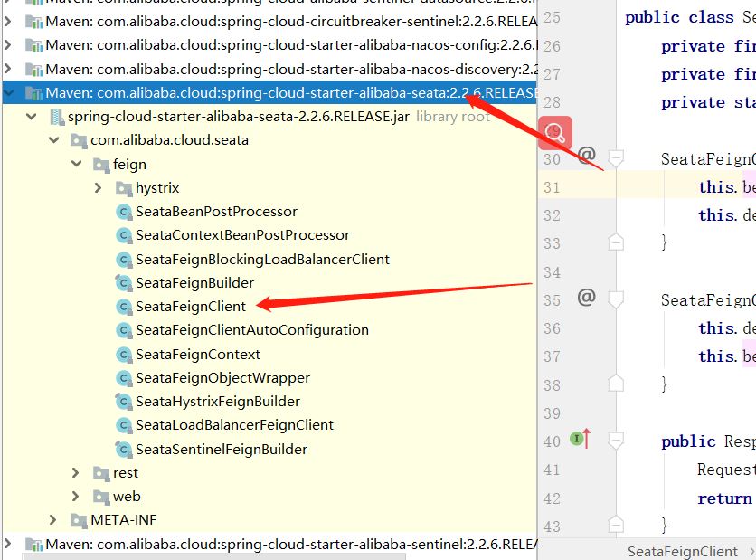Select spring-cloud-starter-alibaba-seata-2.2.6.RELEASE.jar row

(x=269, y=117)
